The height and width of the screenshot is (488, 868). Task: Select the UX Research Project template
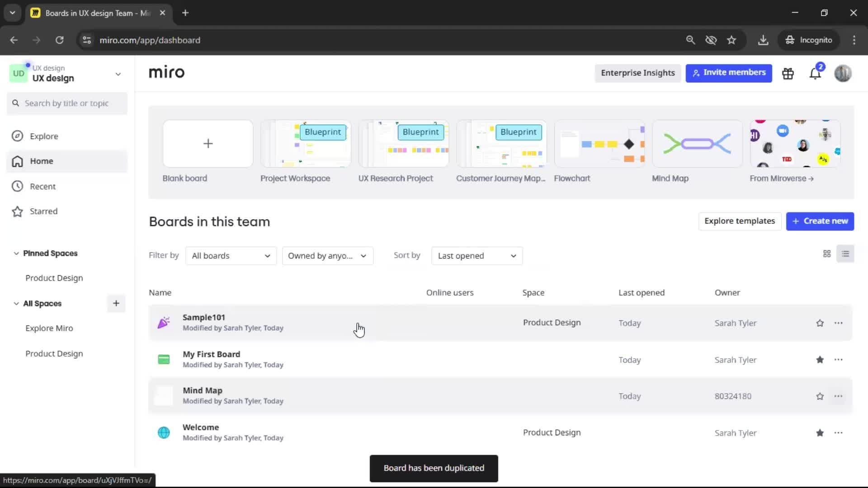click(404, 144)
